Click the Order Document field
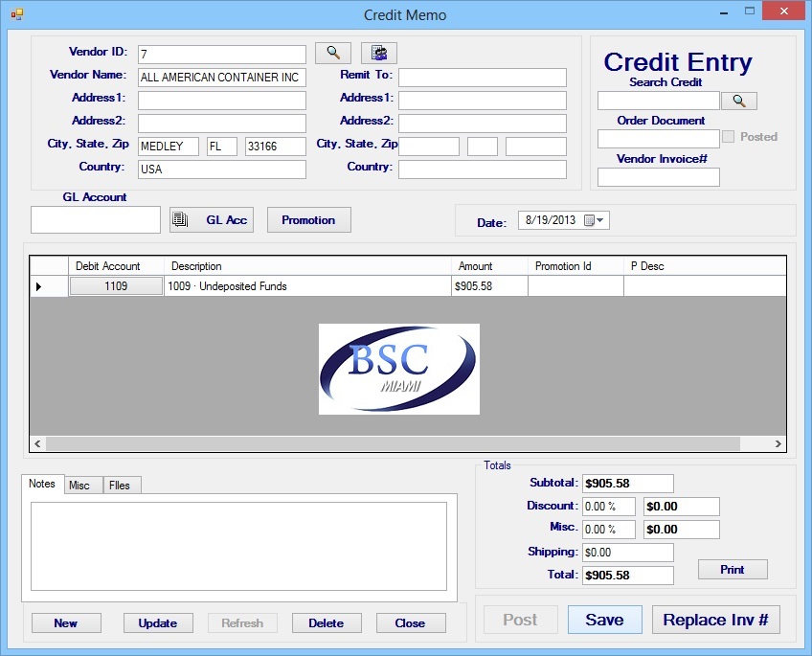Viewport: 812px width, 656px height. (658, 139)
